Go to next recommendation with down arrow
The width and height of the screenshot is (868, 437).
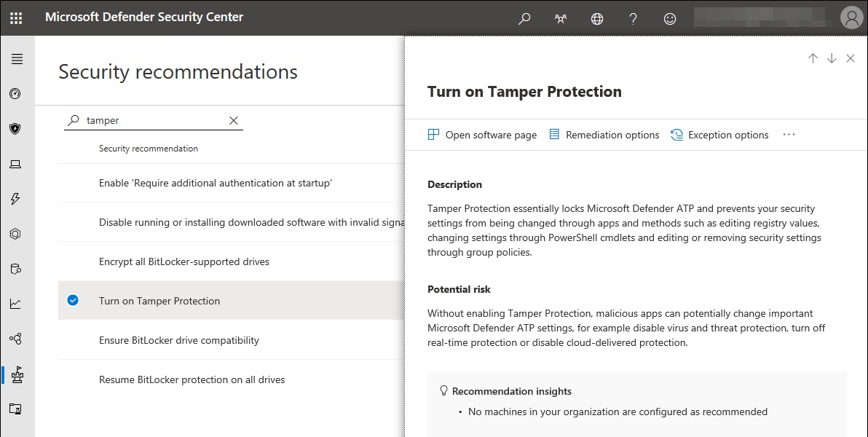pyautogui.click(x=832, y=59)
